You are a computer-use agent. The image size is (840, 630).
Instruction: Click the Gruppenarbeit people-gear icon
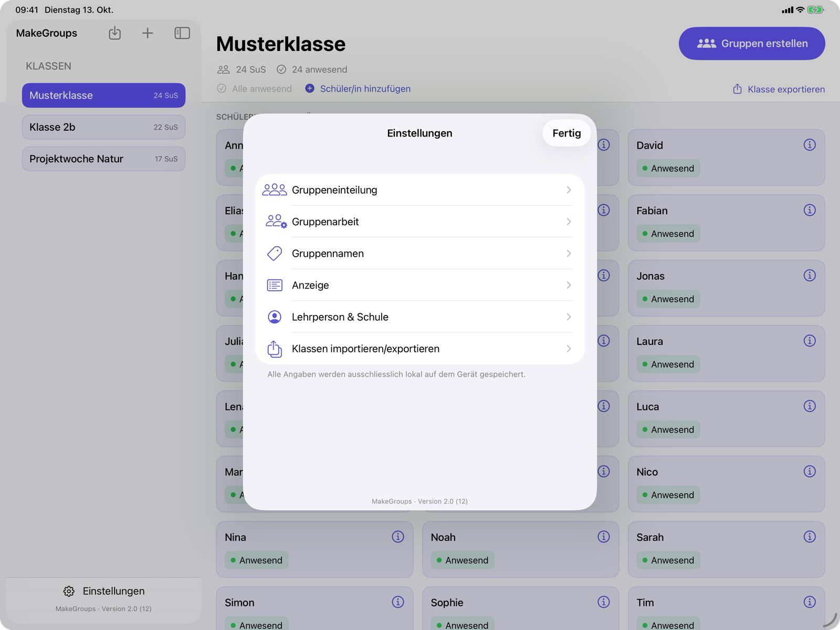coord(276,222)
